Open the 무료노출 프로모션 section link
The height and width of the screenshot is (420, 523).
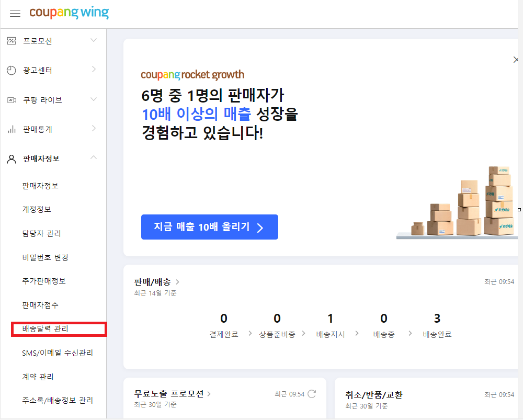coord(172,394)
